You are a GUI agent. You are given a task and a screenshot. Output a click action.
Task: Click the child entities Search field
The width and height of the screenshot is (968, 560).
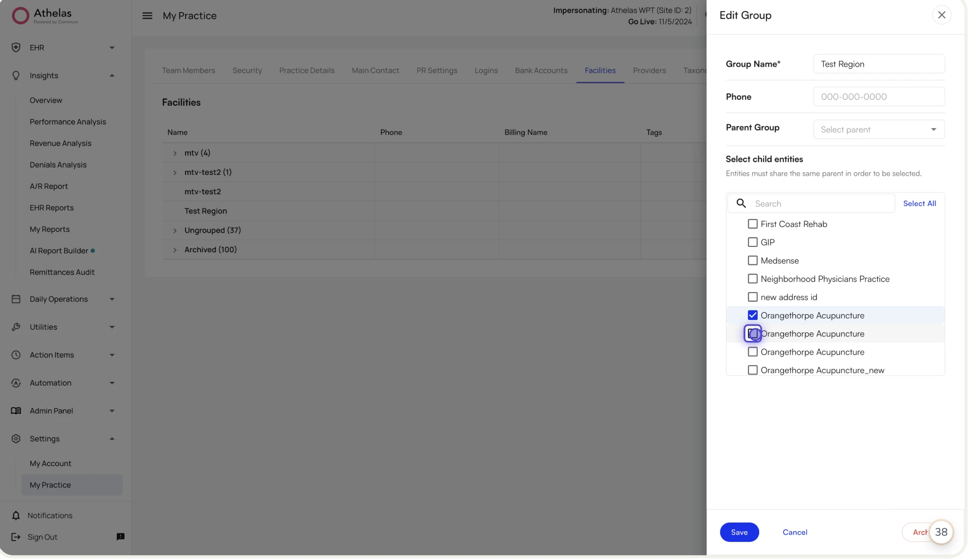(811, 204)
